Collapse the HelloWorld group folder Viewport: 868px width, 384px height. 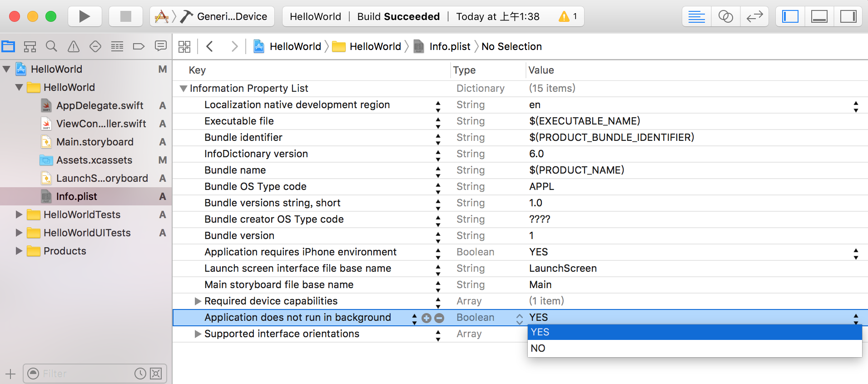(19, 87)
